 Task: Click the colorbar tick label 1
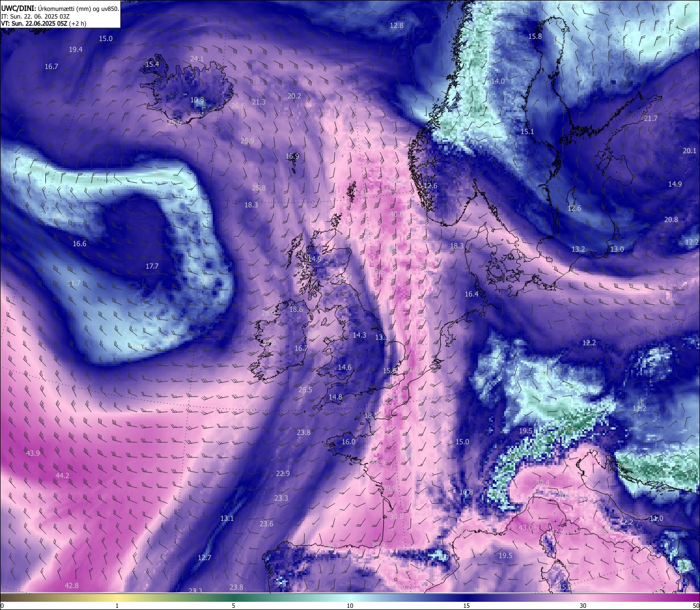117,606
